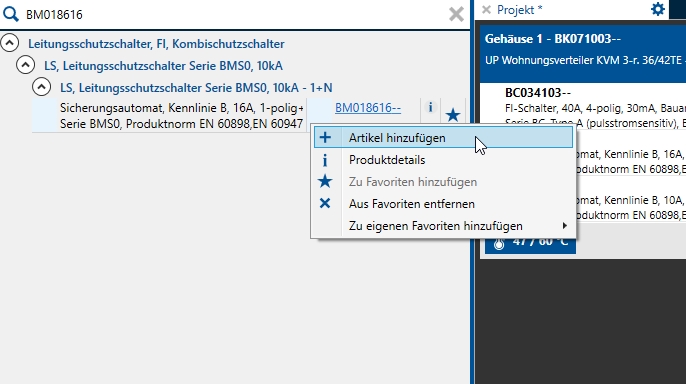Click the Produktdetails info icon in menu
The image size is (686, 384).
pos(325,160)
